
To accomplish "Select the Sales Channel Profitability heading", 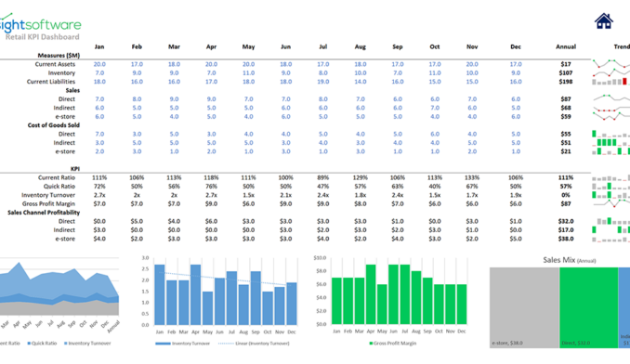I will click(44, 213).
